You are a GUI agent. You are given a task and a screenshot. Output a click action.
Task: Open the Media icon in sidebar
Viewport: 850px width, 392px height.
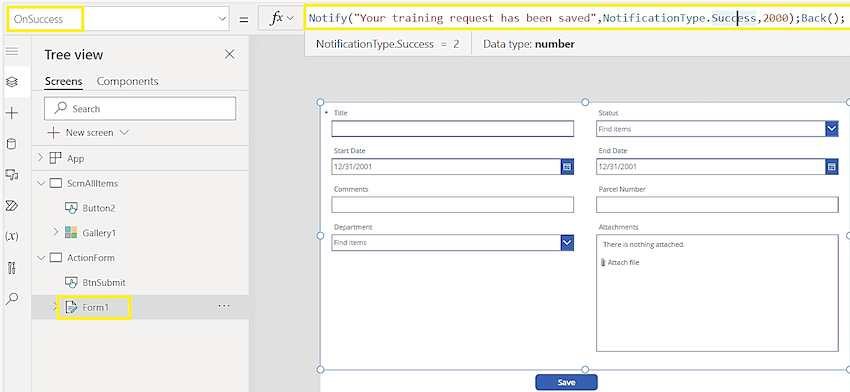[12, 175]
